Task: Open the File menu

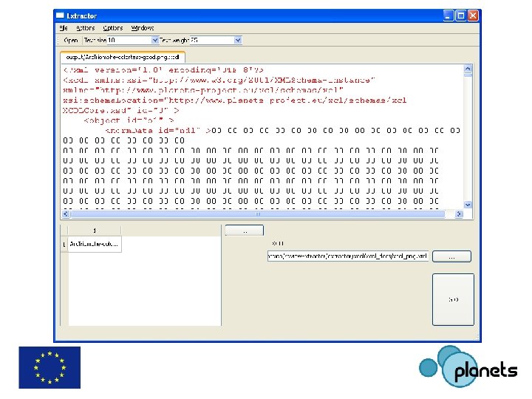Action: point(64,28)
